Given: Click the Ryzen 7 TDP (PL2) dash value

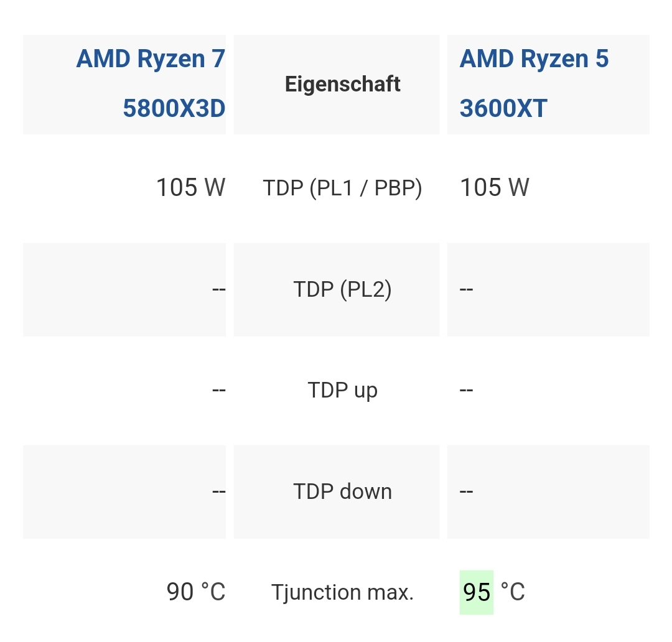Looking at the screenshot, I should [219, 289].
